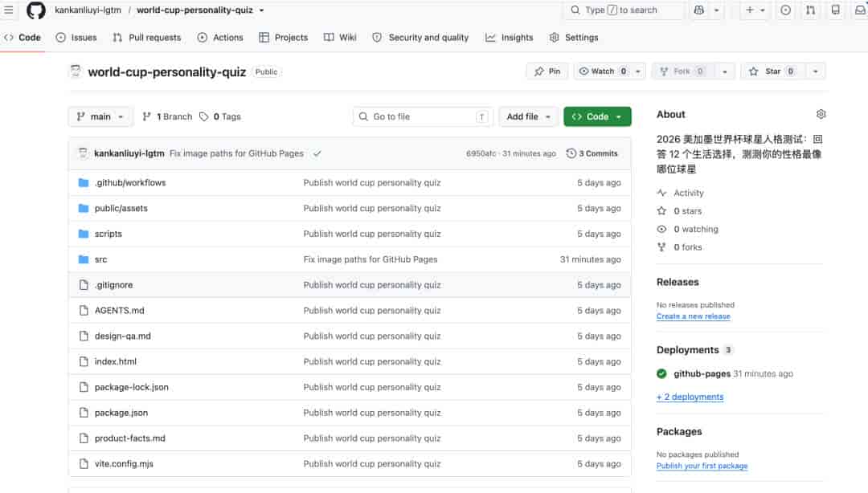Open the green Code dropdown
The width and height of the screenshot is (868, 493).
(x=597, y=116)
